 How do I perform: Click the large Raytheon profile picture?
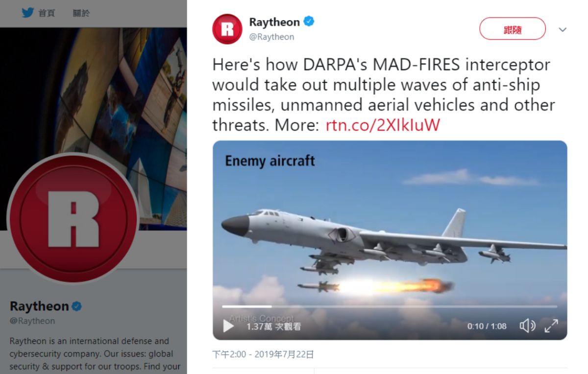coord(73,218)
